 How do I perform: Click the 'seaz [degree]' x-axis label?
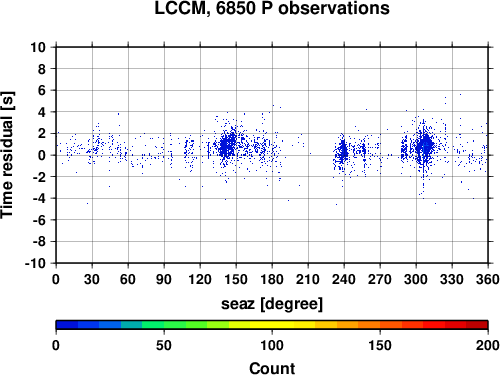(272, 304)
